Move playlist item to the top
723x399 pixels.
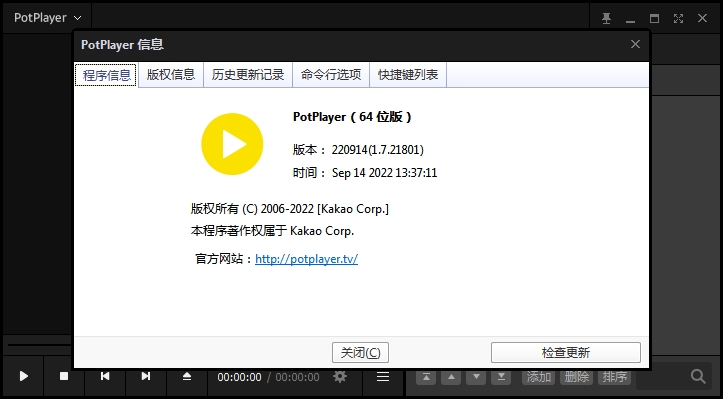pyautogui.click(x=427, y=377)
